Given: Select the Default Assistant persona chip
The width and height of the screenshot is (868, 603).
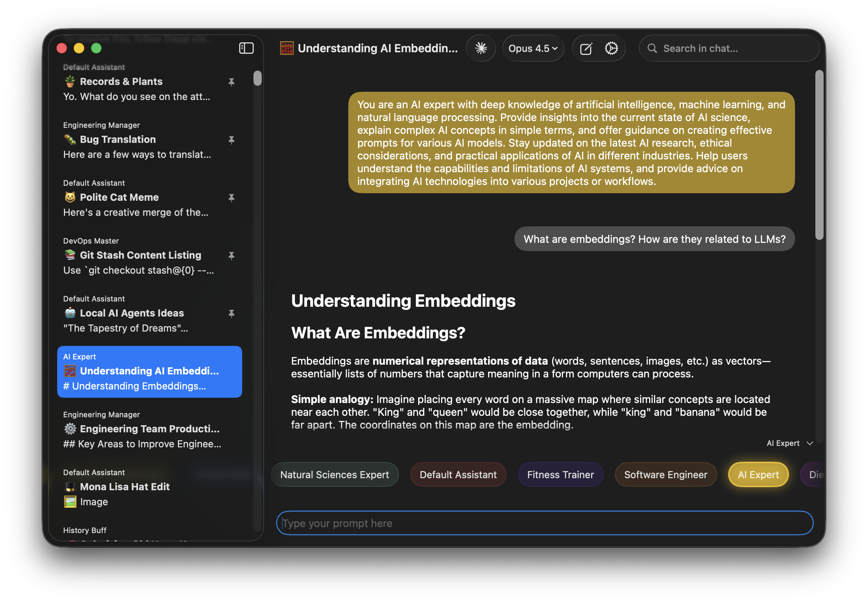Looking at the screenshot, I should pos(458,474).
